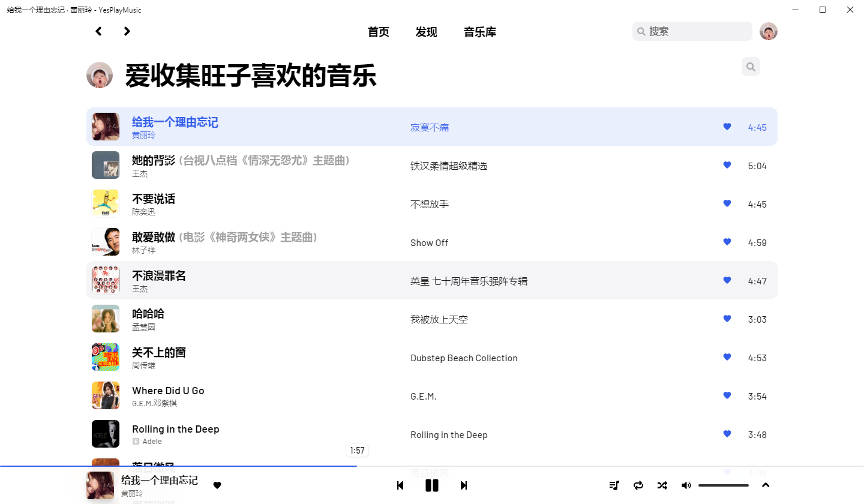Click the album cover of 哈哈哈
This screenshot has height=504, width=864.
pyautogui.click(x=106, y=319)
